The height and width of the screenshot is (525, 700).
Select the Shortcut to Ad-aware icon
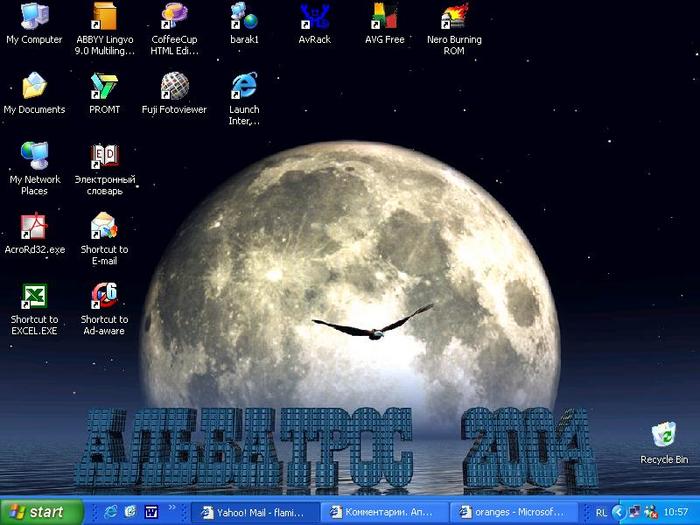pos(104,308)
